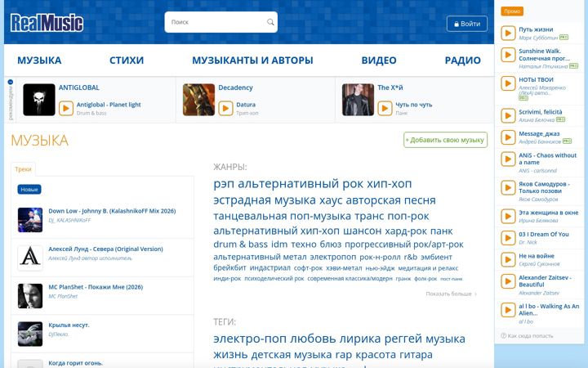Image resolution: width=588 pixels, height=368 pixels.
Task: Play promo track Scrivimi, felicità
Action: point(508,115)
